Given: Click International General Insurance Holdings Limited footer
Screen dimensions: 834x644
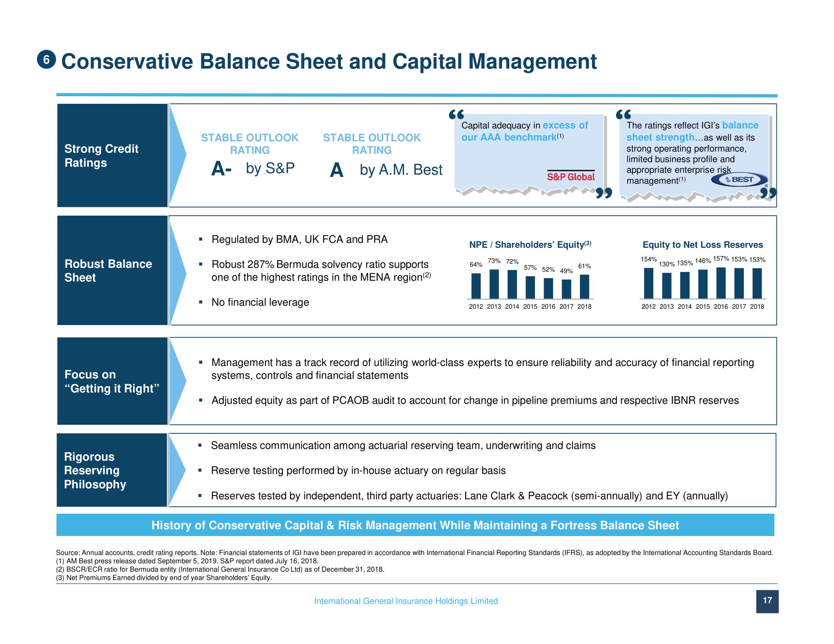Looking at the screenshot, I should [x=406, y=601].
